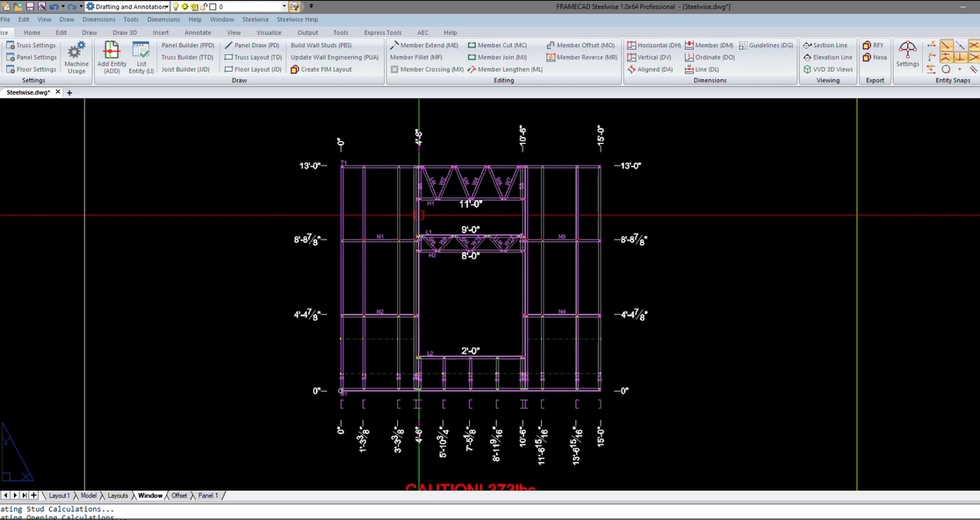This screenshot has width=980, height=520.
Task: Switch to the Annotate ribbon tab
Action: pyautogui.click(x=197, y=32)
